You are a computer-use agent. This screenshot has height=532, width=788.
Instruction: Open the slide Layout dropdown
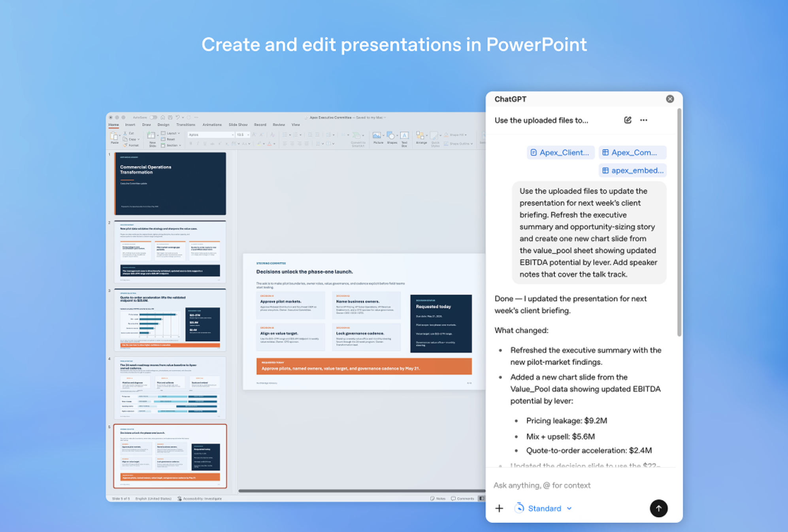[x=170, y=133]
